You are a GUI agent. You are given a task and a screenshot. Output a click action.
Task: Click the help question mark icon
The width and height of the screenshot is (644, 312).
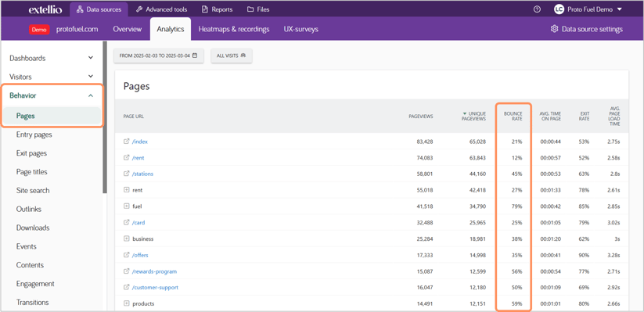(x=537, y=9)
